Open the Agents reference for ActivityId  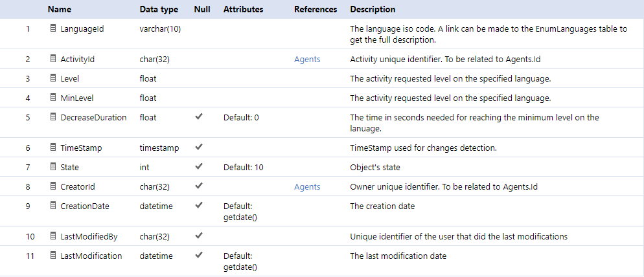(x=307, y=60)
